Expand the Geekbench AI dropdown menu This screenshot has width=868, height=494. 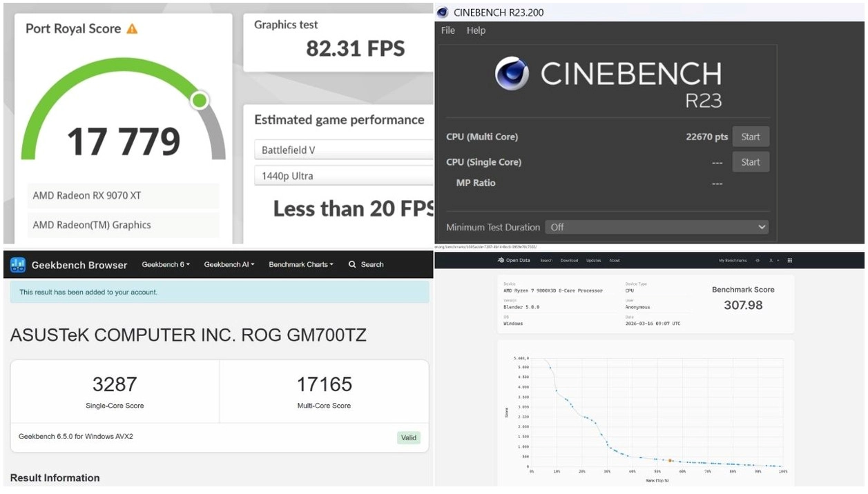[229, 265]
